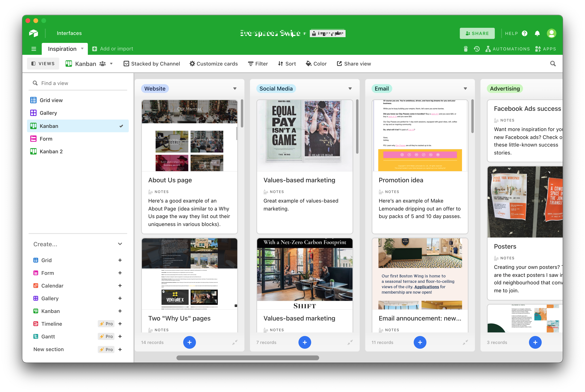This screenshot has height=392, width=585.
Task: Click the Advertising stack label
Action: click(x=505, y=89)
